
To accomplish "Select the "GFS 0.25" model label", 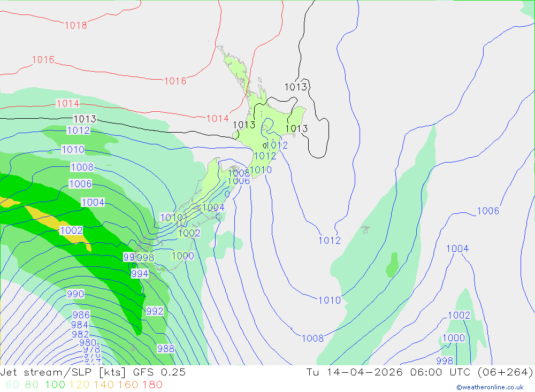I will (159, 372).
